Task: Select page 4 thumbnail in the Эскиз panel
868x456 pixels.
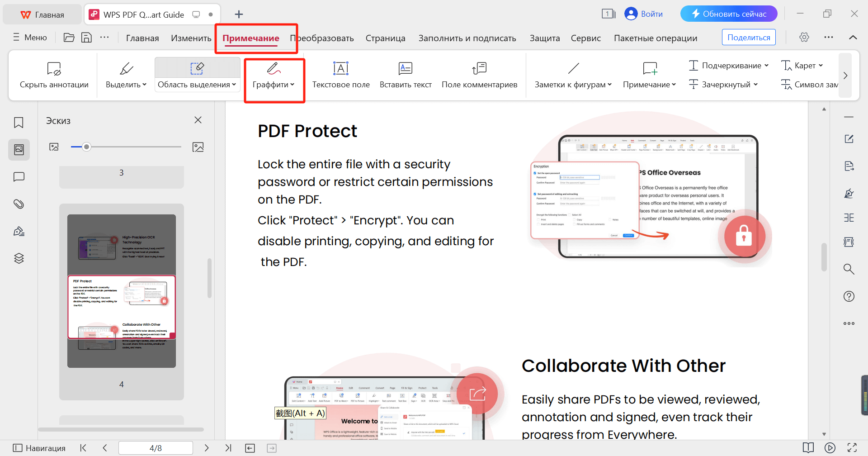Action: click(121, 290)
